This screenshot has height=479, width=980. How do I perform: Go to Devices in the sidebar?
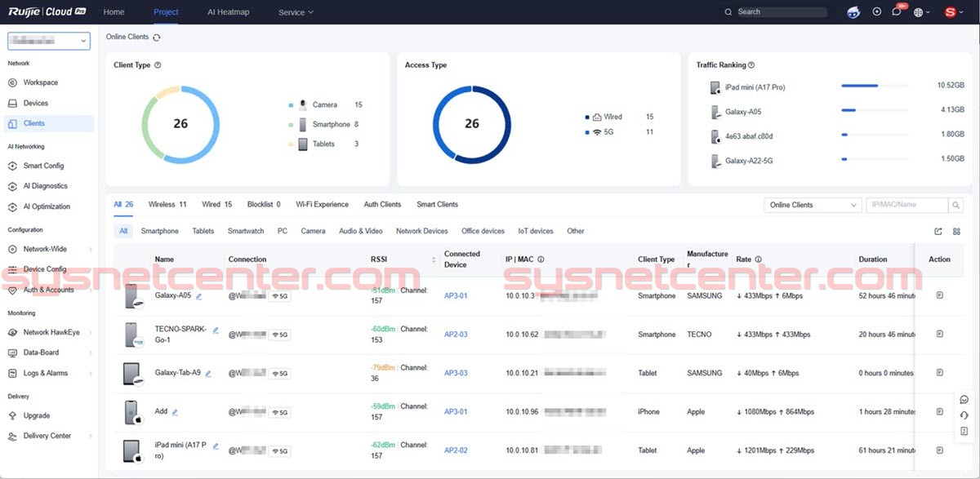tap(36, 104)
